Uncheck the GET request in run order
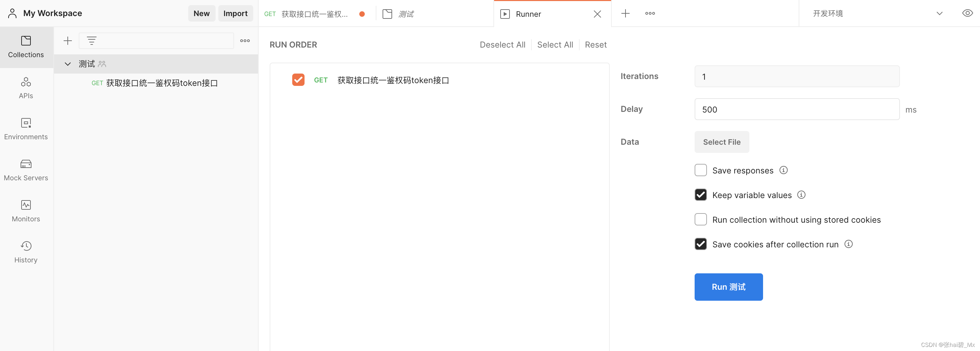The height and width of the screenshot is (351, 980). click(x=298, y=80)
